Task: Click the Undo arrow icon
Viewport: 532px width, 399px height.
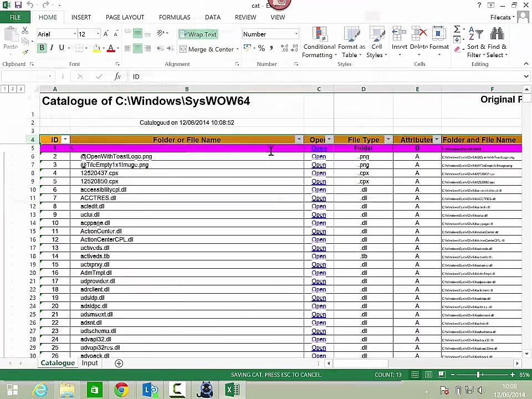Action: [x=30, y=5]
